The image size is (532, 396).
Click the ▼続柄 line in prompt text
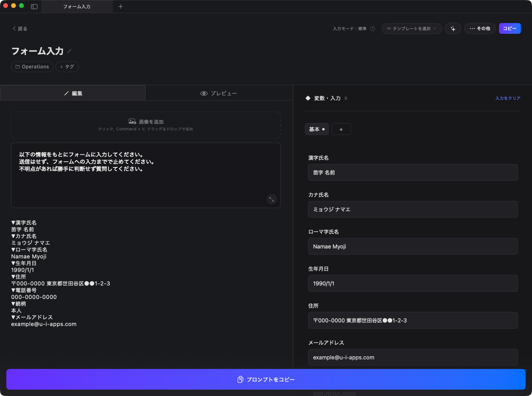coord(19,304)
